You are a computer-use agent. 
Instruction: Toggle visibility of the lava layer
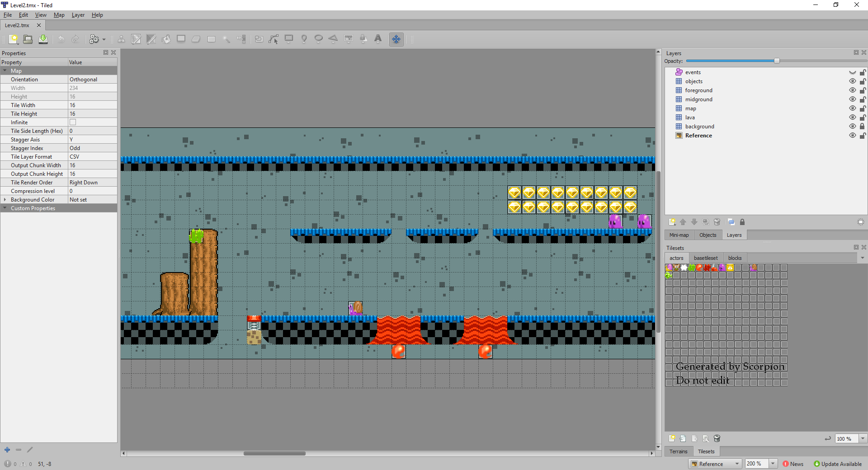(x=852, y=117)
